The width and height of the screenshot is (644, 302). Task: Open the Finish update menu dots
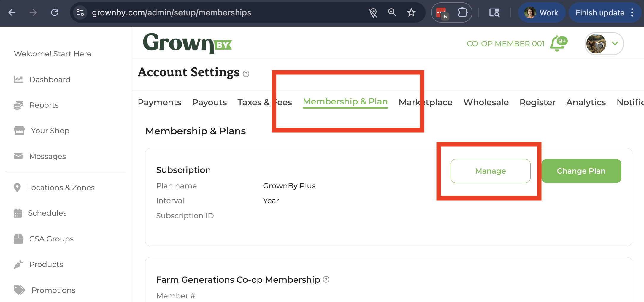[632, 12]
